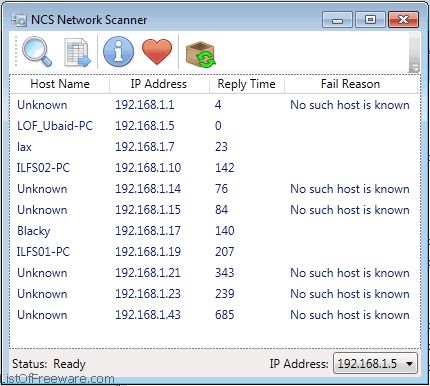Select row with IP 192.168.1.10

click(215, 168)
